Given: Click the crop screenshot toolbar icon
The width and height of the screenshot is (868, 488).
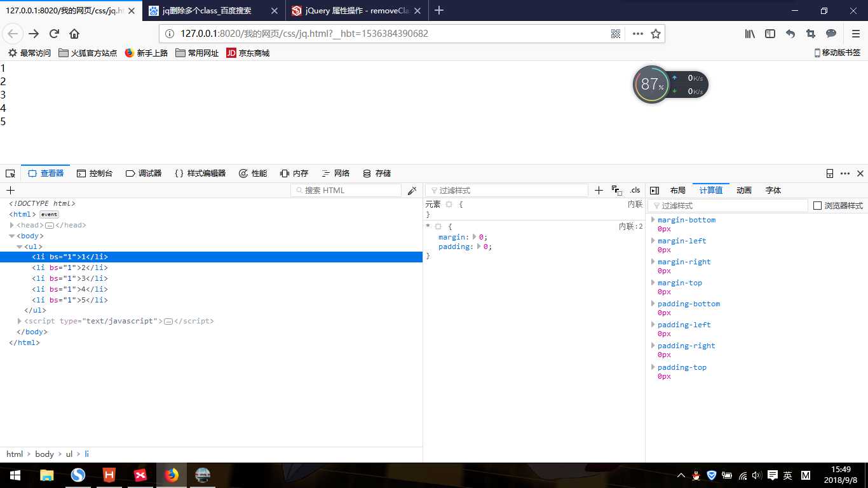Looking at the screenshot, I should pos(811,34).
